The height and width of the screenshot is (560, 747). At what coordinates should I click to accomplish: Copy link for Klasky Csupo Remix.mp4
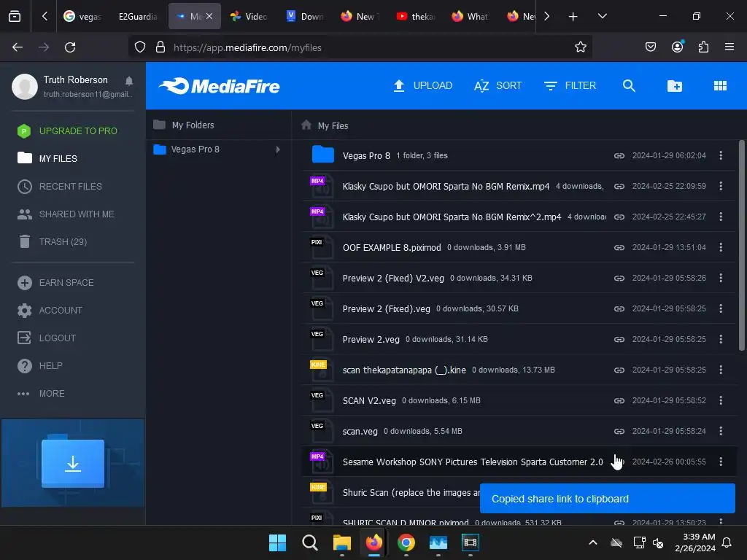pyautogui.click(x=619, y=186)
